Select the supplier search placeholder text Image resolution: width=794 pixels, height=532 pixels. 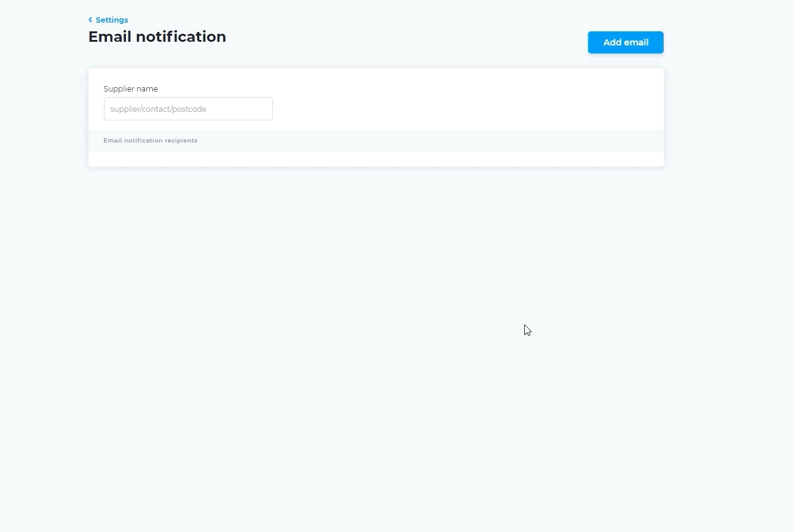pos(157,109)
